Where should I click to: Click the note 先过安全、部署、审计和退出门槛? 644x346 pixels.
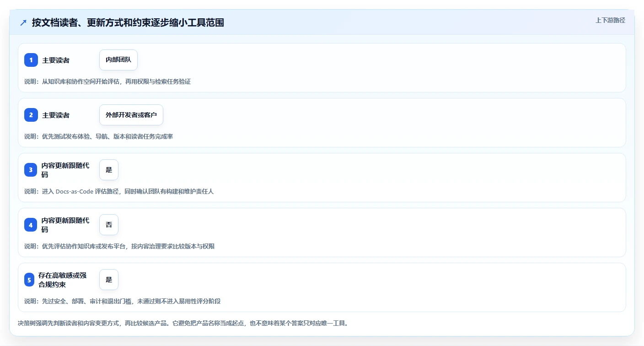(x=123, y=301)
